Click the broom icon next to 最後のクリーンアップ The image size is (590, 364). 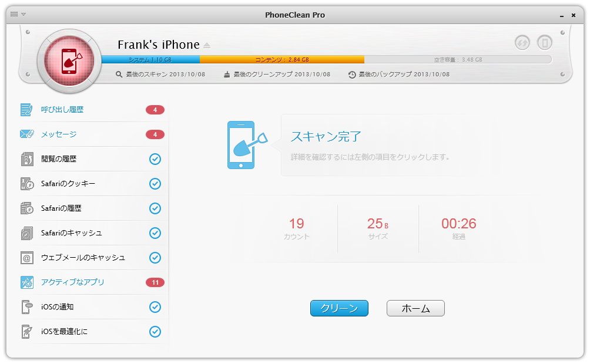tap(227, 75)
